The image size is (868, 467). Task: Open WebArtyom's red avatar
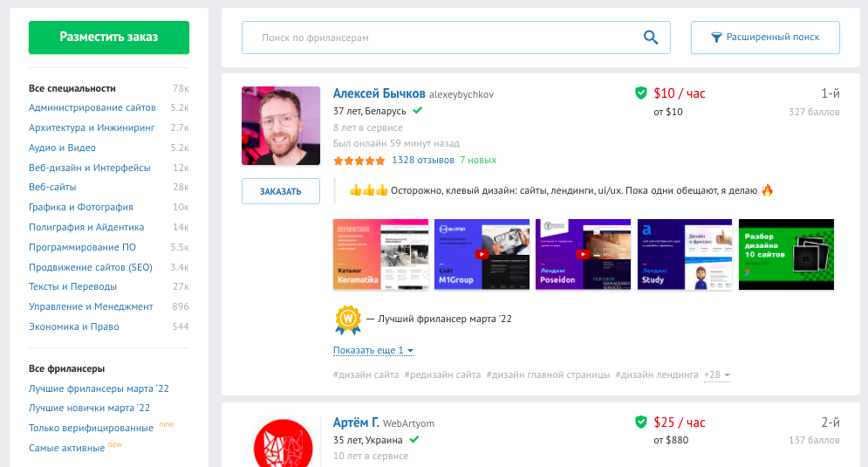[283, 443]
